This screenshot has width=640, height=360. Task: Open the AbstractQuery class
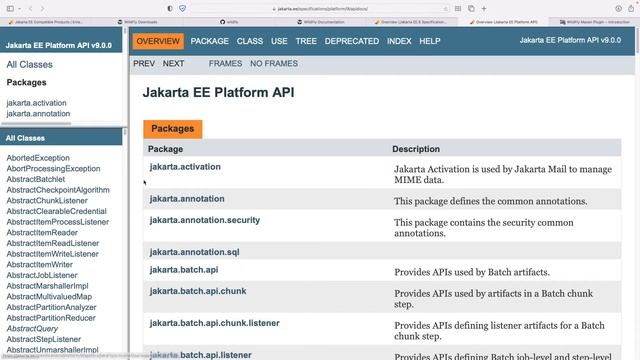click(x=32, y=329)
